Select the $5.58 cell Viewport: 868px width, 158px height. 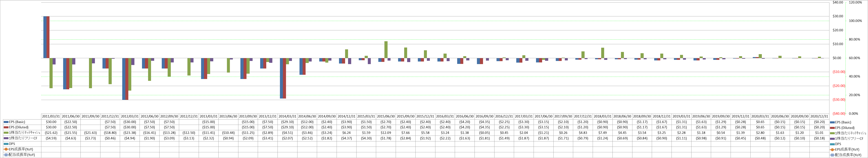click(x=425, y=133)
